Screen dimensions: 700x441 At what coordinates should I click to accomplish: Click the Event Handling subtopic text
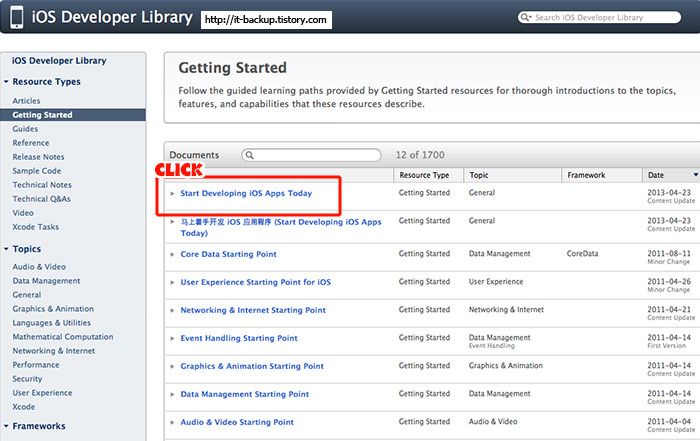point(492,346)
